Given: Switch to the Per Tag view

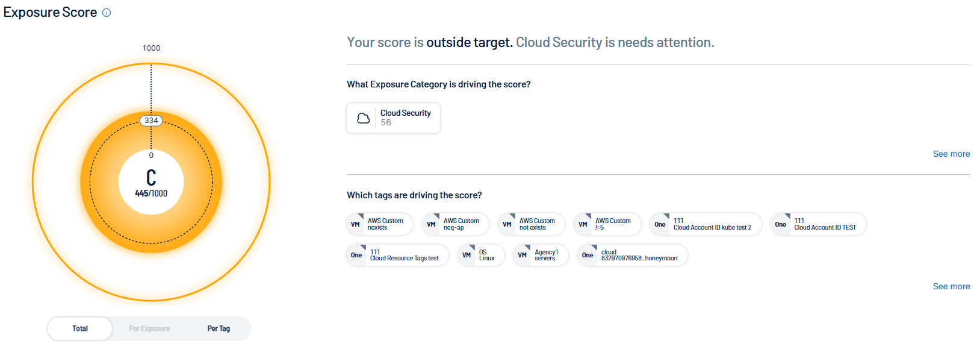Looking at the screenshot, I should point(219,328).
